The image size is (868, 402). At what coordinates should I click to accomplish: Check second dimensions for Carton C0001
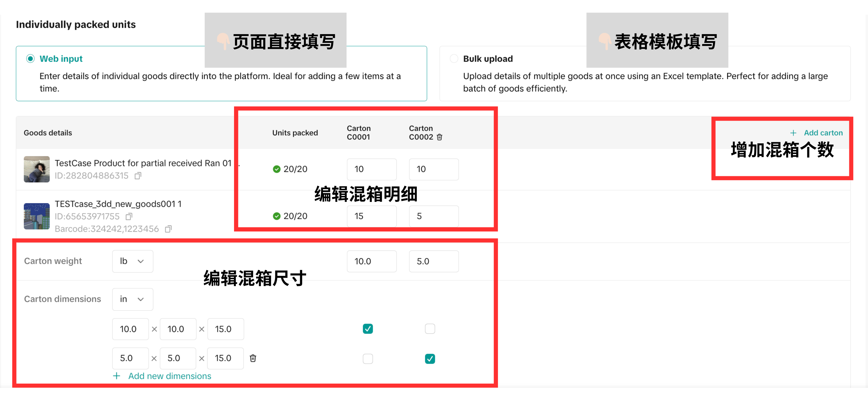(368, 359)
